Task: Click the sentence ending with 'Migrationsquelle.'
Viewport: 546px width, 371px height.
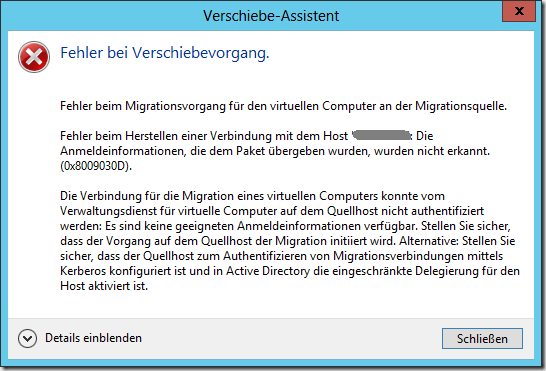Action: (283, 106)
